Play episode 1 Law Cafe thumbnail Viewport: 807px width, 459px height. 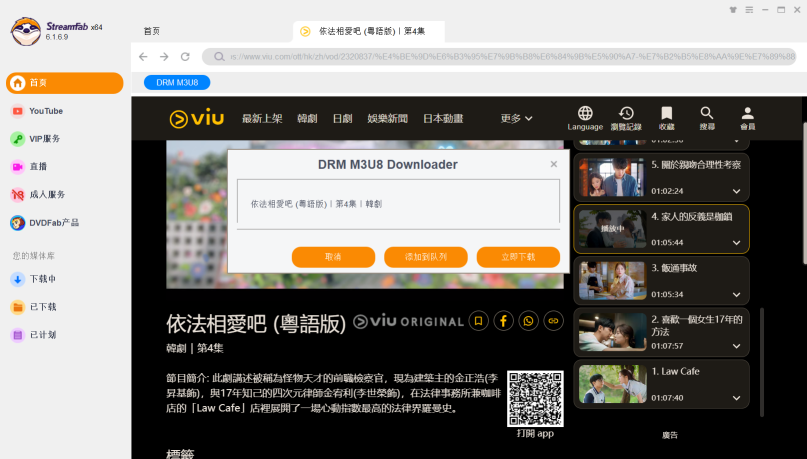coord(612,384)
